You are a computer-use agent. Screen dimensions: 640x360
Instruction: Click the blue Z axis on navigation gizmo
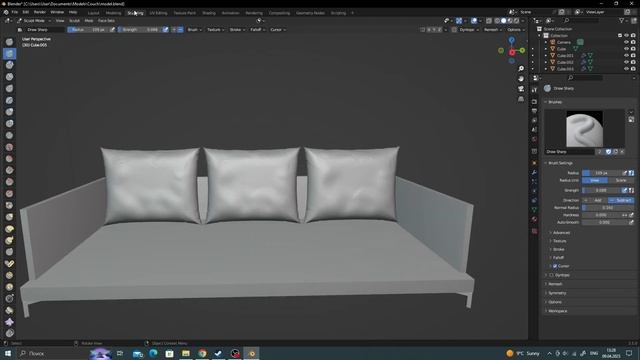click(x=512, y=40)
